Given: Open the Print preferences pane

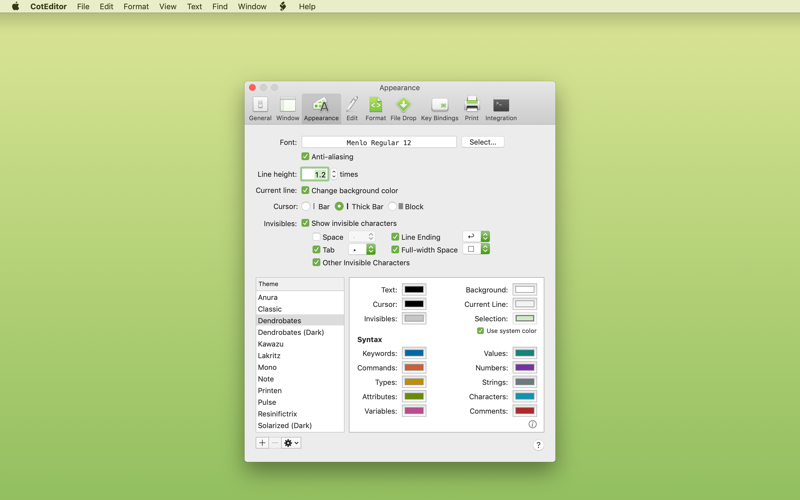Looking at the screenshot, I should pos(471,109).
